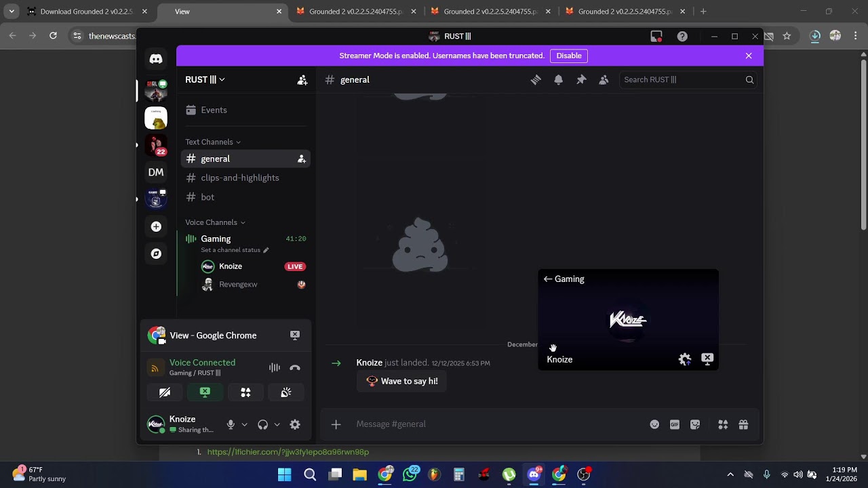
Task: Show pinned messages pin icon
Action: [x=581, y=80]
